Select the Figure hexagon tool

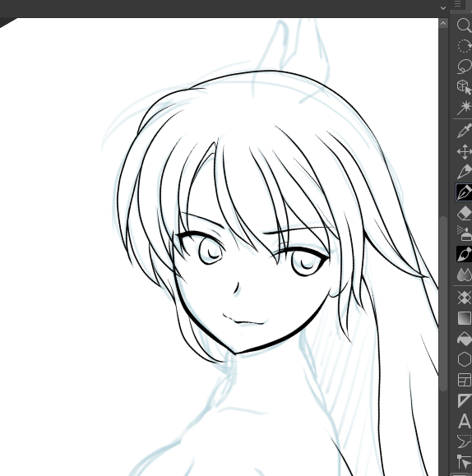465,359
